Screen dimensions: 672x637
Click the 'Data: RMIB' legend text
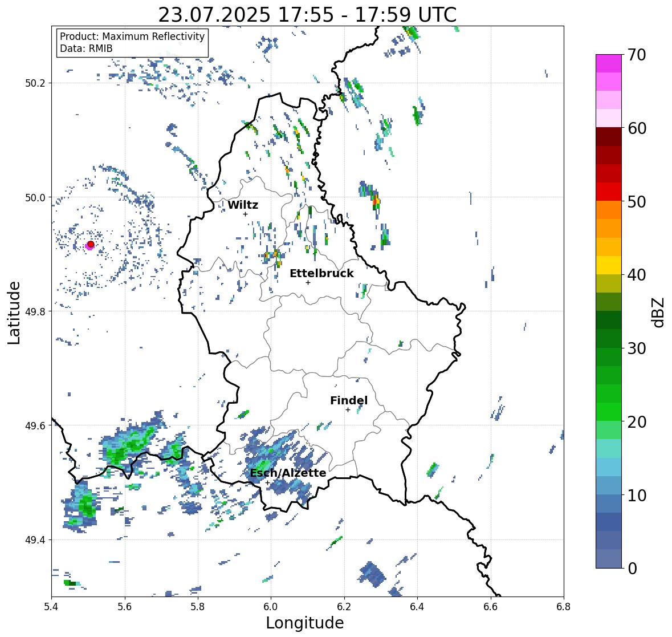point(86,48)
